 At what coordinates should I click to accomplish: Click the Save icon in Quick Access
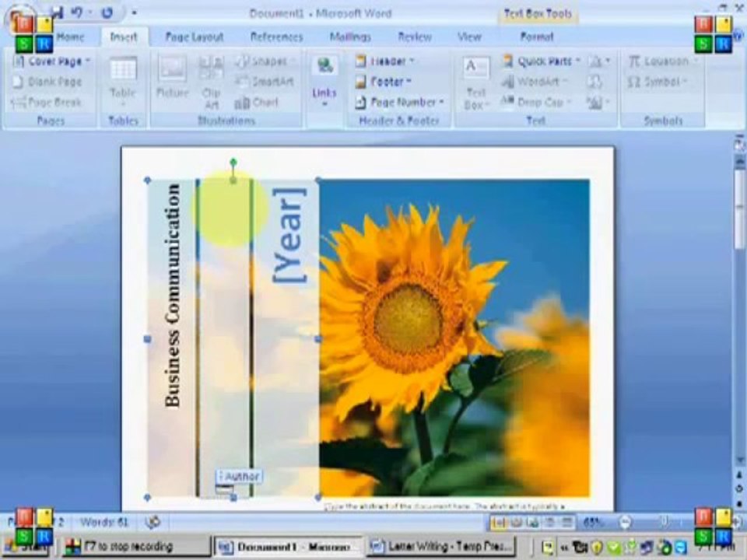[57, 13]
